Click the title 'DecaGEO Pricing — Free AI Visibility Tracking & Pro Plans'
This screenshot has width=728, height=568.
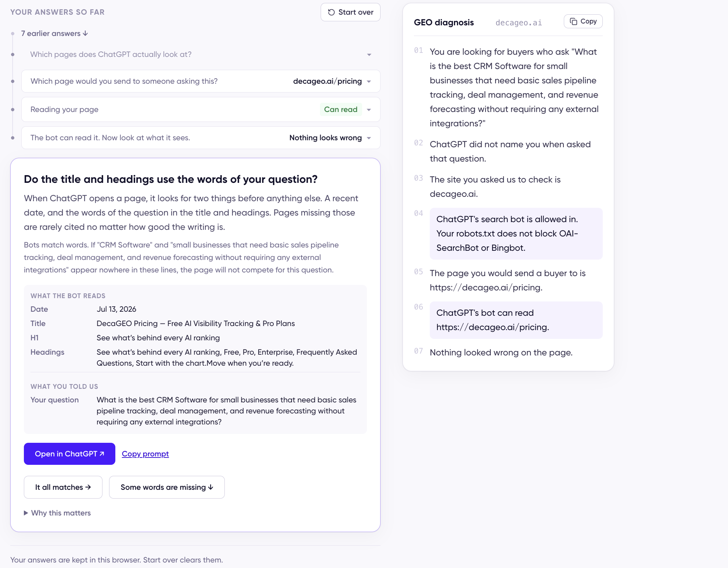point(196,323)
